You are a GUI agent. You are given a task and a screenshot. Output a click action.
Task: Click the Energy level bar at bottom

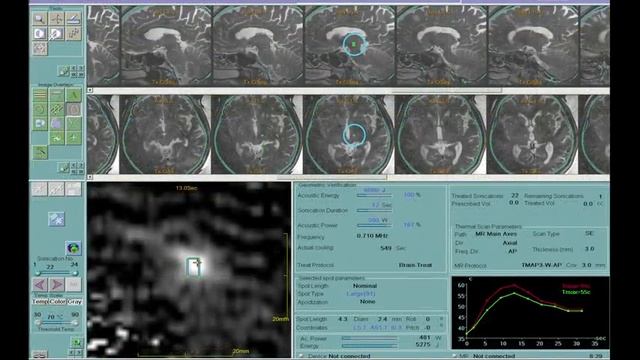[x=369, y=345]
